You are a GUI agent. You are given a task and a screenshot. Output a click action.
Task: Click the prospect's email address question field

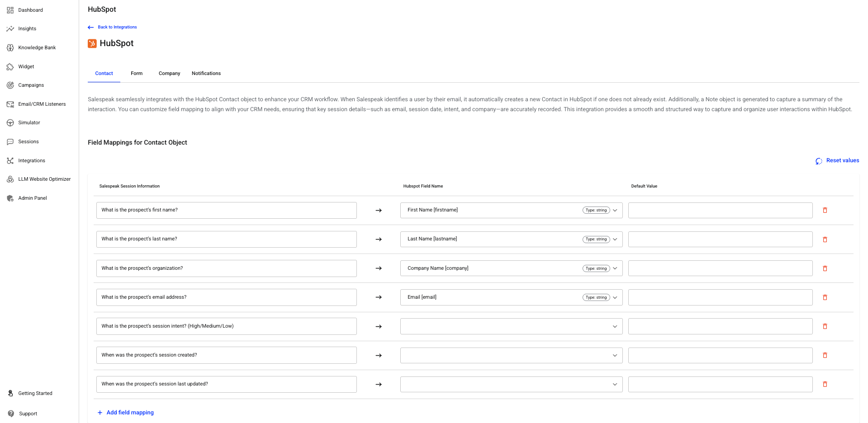point(227,297)
